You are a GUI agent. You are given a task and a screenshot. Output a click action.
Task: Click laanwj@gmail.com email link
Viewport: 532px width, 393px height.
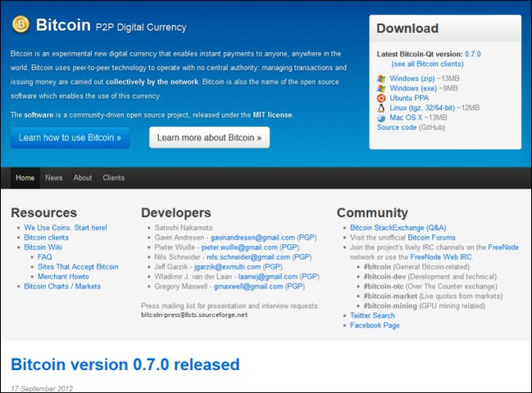click(268, 277)
